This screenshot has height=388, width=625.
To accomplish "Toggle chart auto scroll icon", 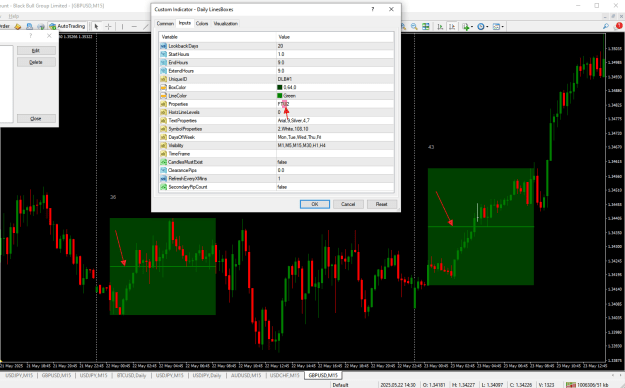I will point(440,26).
